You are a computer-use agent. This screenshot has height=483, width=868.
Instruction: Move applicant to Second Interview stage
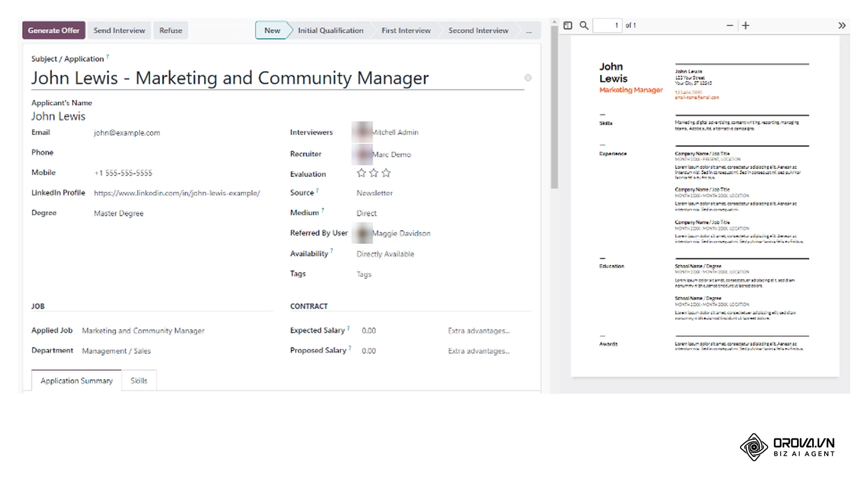coord(478,30)
